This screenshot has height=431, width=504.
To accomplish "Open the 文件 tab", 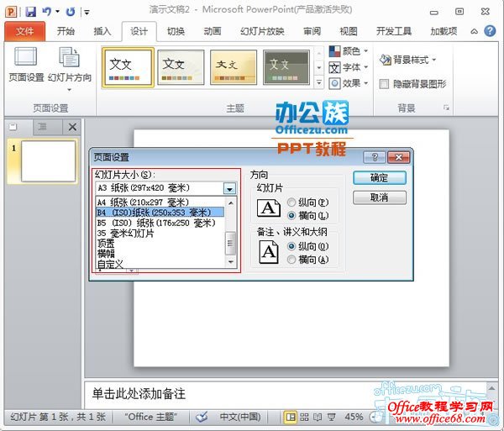I will pyautogui.click(x=24, y=31).
